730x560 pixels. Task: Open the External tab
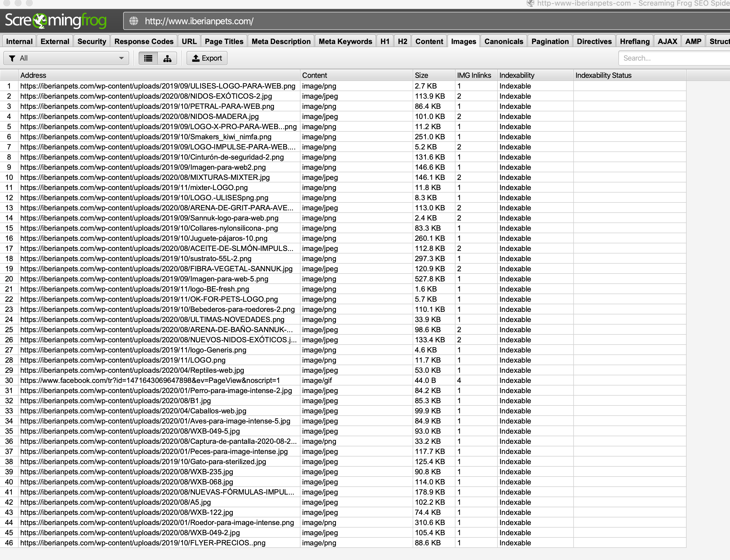point(55,41)
